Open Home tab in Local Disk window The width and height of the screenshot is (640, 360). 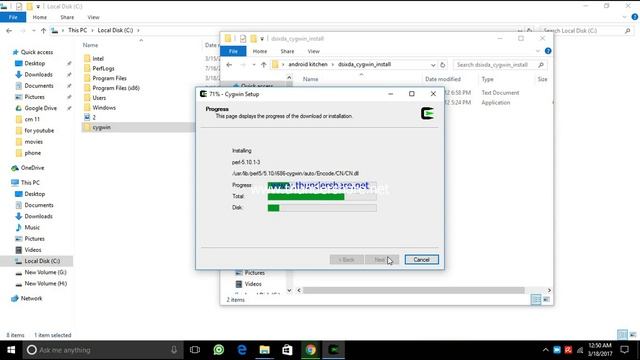40,17
